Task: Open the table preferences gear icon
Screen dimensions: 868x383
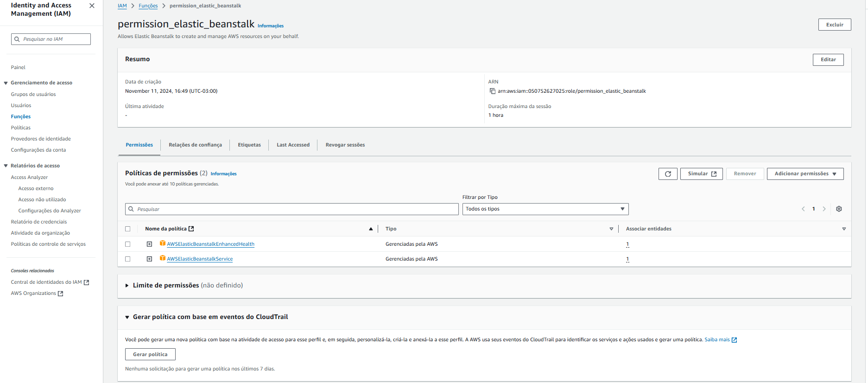Action: click(839, 209)
